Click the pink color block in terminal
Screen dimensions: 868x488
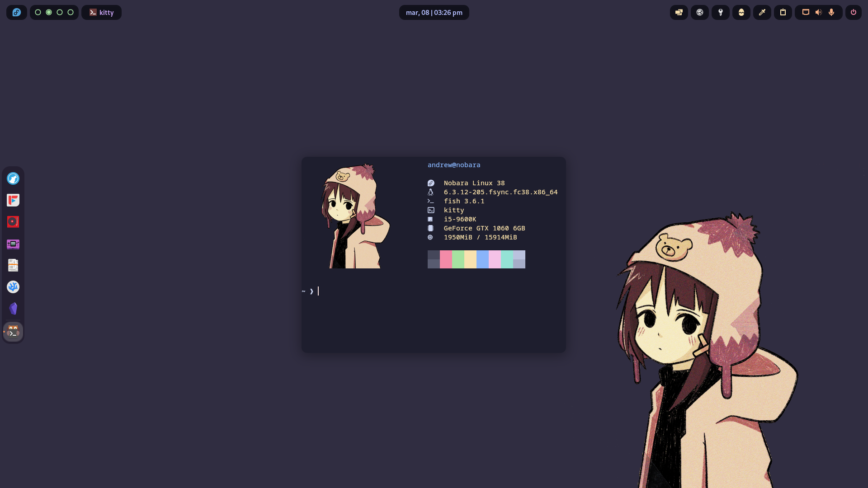(446, 259)
